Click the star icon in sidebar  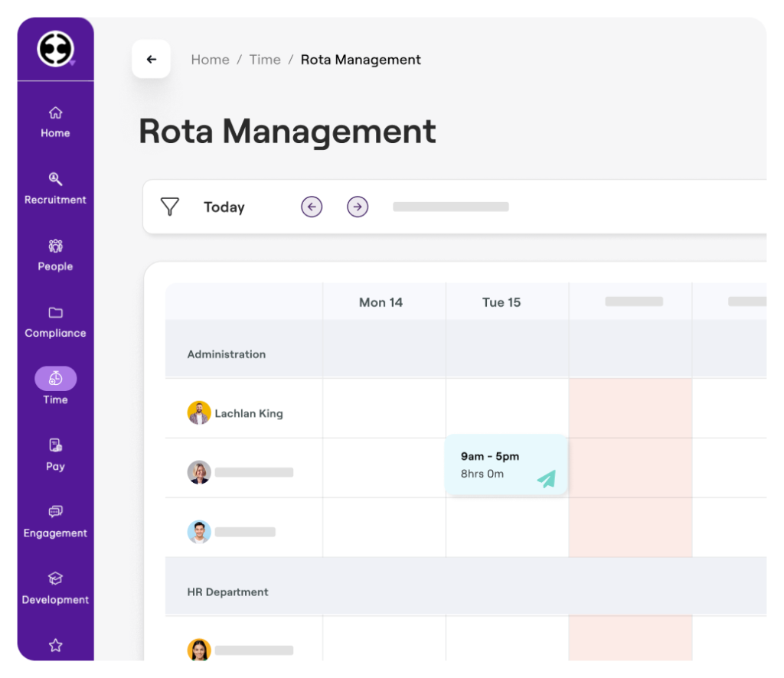[x=55, y=645]
